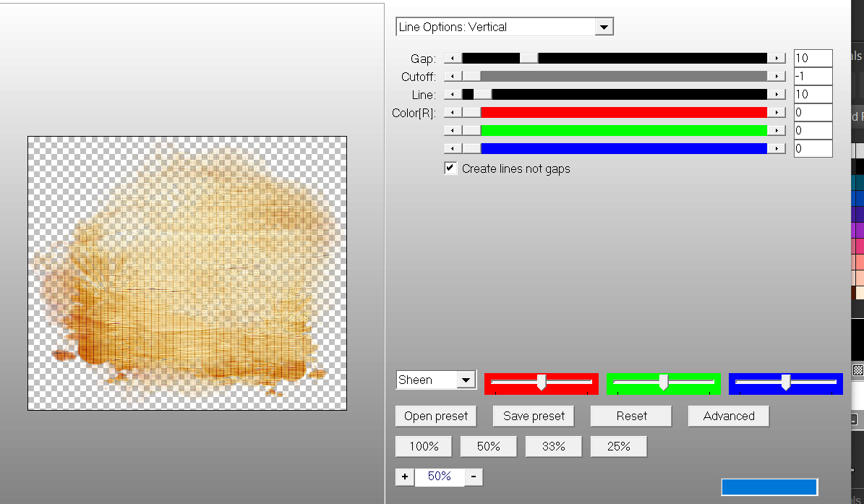Click the Line slider left arrow
864x504 pixels.
tap(453, 94)
